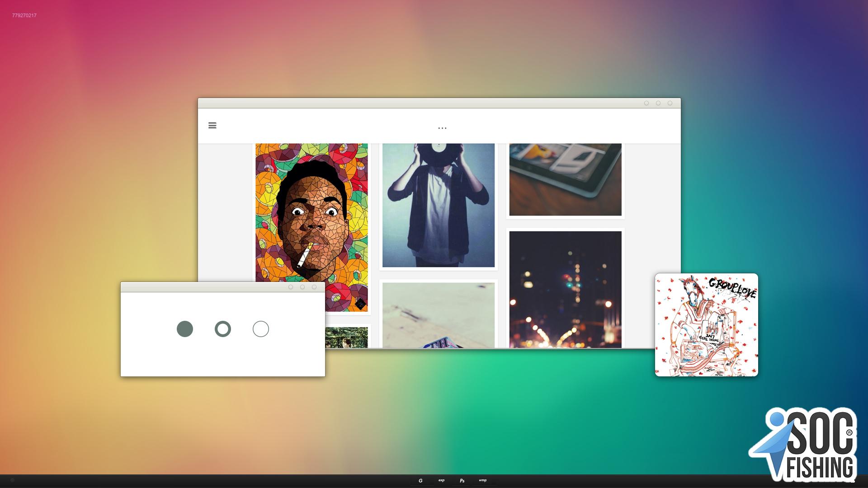
Task: Open the wmp media player shortcut
Action: click(483, 480)
